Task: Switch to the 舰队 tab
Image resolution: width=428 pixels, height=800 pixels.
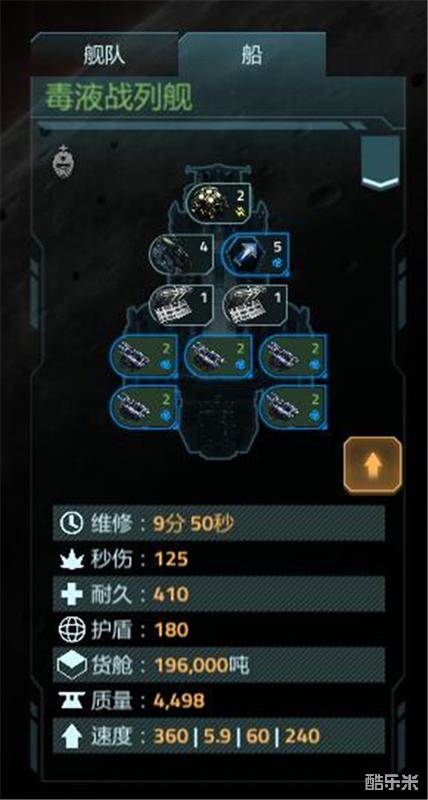Action: [104, 55]
